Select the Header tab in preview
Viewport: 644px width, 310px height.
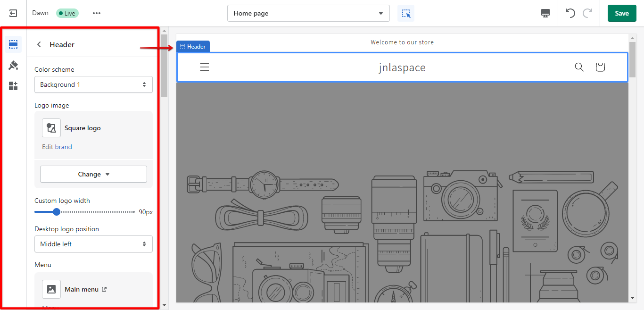click(193, 46)
